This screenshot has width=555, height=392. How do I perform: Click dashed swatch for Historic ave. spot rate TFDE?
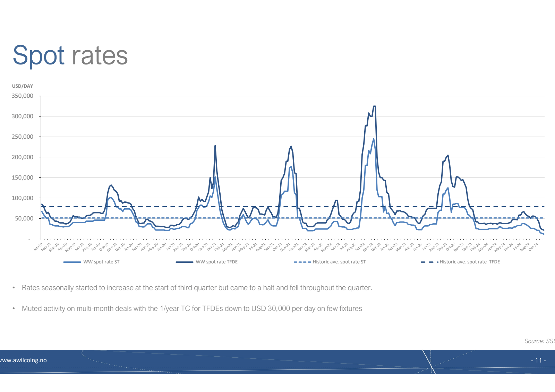429,262
